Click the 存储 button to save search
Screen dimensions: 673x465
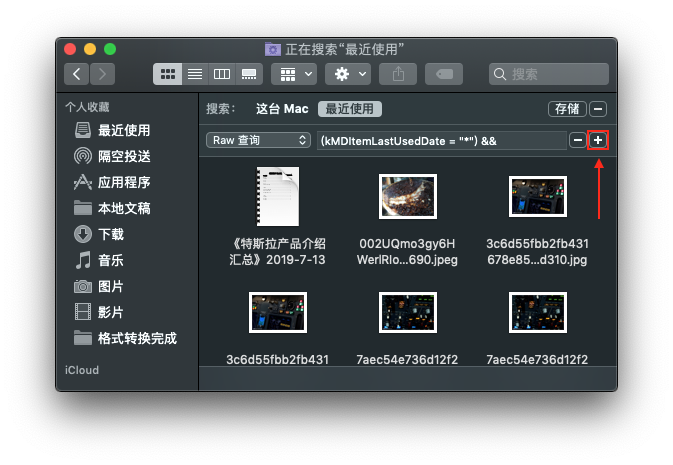click(x=566, y=109)
